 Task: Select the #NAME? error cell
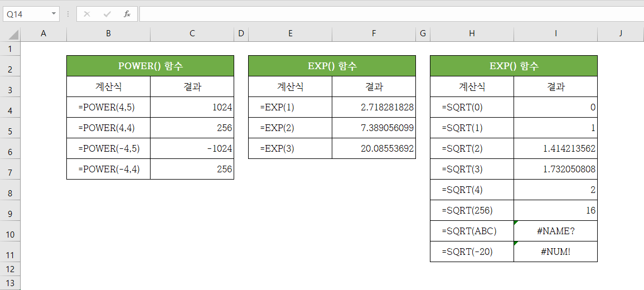pyautogui.click(x=556, y=231)
